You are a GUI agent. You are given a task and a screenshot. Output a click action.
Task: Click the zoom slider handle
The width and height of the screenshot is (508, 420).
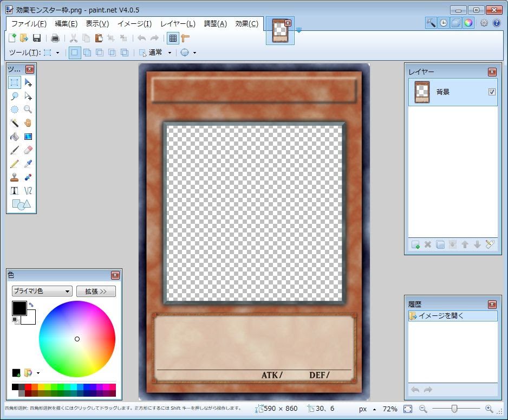click(454, 409)
